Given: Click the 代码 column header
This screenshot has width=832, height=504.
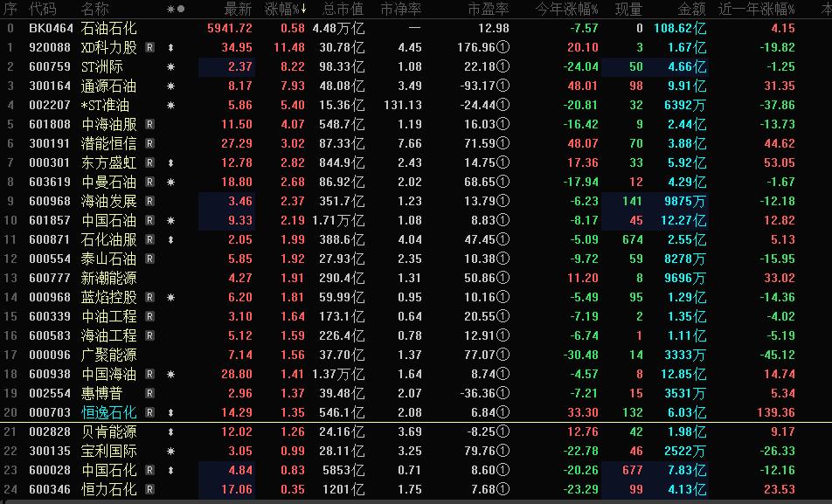Looking at the screenshot, I should (x=43, y=9).
